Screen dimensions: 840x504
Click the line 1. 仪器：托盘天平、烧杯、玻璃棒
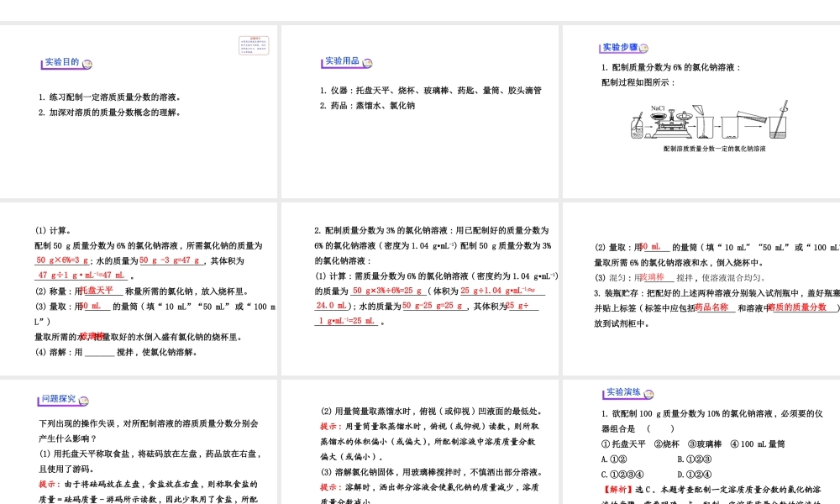[431, 91]
